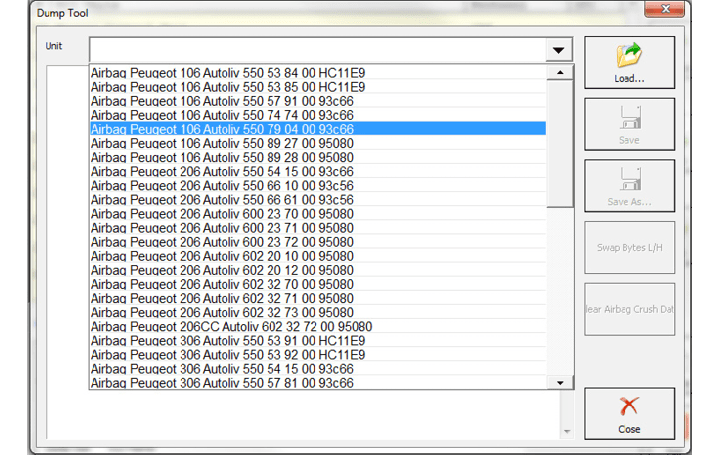Collapse the Unit dropdown arrow
The height and width of the screenshot is (455, 719).
[558, 51]
